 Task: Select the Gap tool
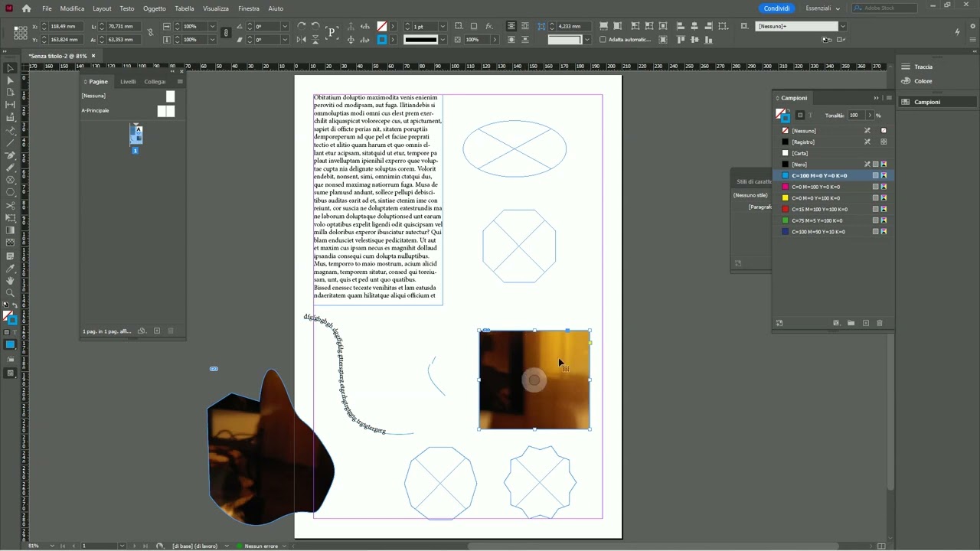coord(10,105)
